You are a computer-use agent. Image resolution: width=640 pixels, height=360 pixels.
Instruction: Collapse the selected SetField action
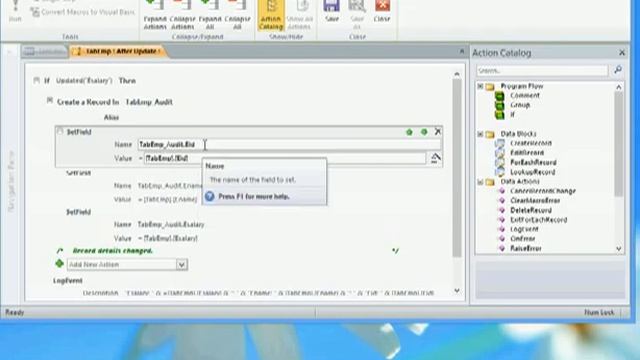[x=60, y=131]
